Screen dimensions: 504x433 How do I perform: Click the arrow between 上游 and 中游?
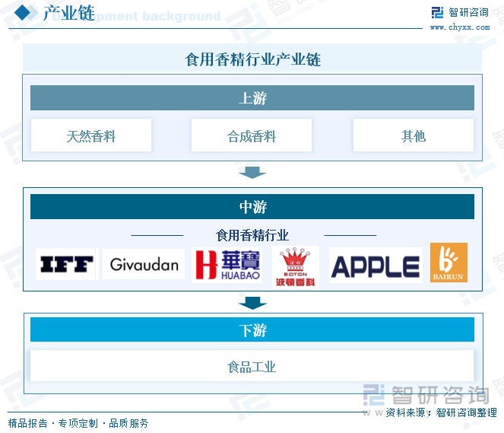click(x=252, y=173)
